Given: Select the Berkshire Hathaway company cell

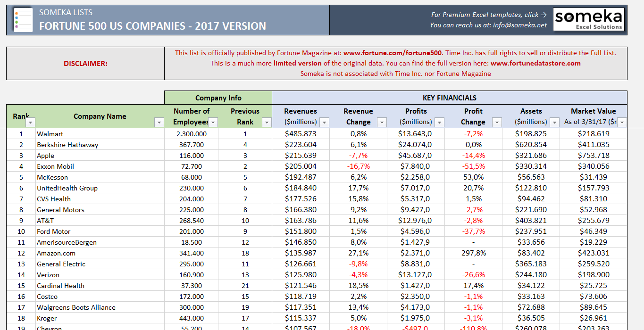Looking at the screenshot, I should [x=100, y=145].
